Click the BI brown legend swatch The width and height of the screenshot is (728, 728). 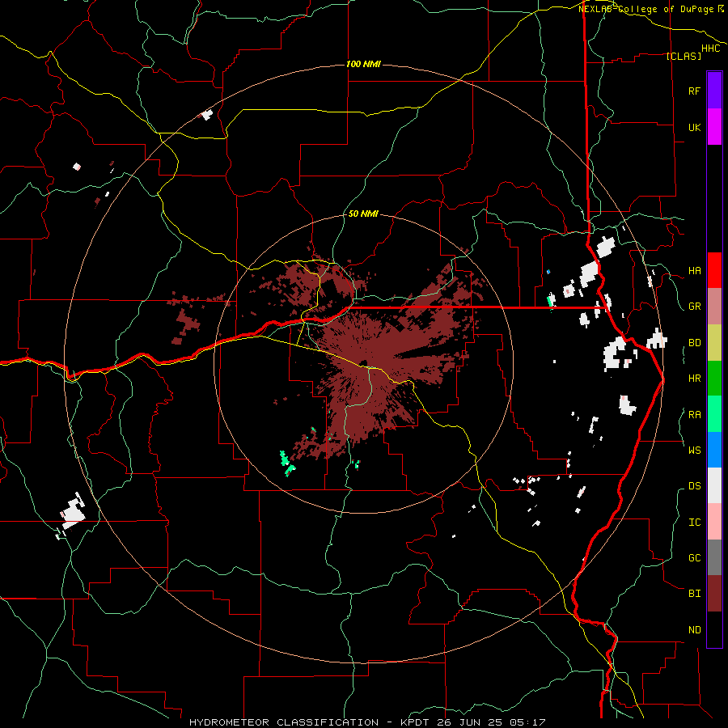(x=714, y=594)
